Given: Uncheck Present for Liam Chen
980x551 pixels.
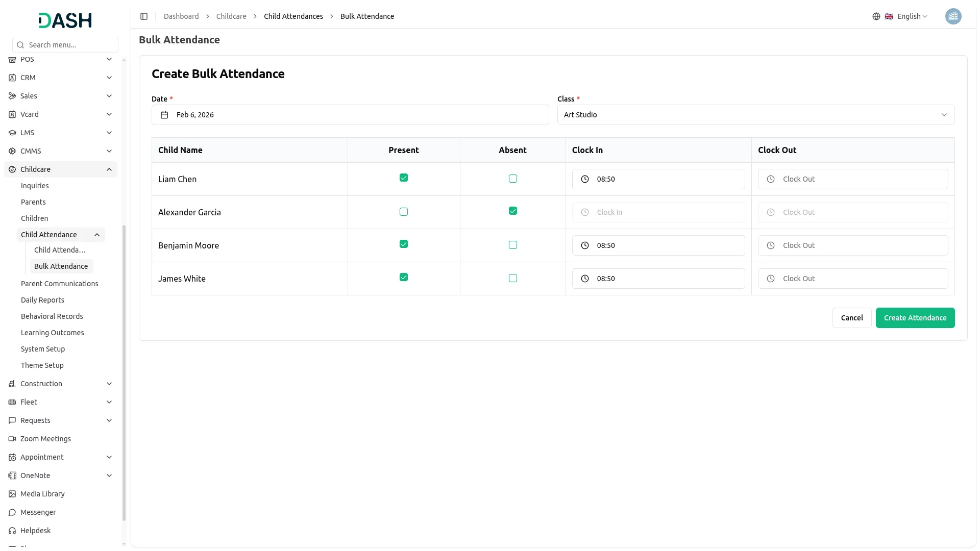Looking at the screenshot, I should pos(403,178).
